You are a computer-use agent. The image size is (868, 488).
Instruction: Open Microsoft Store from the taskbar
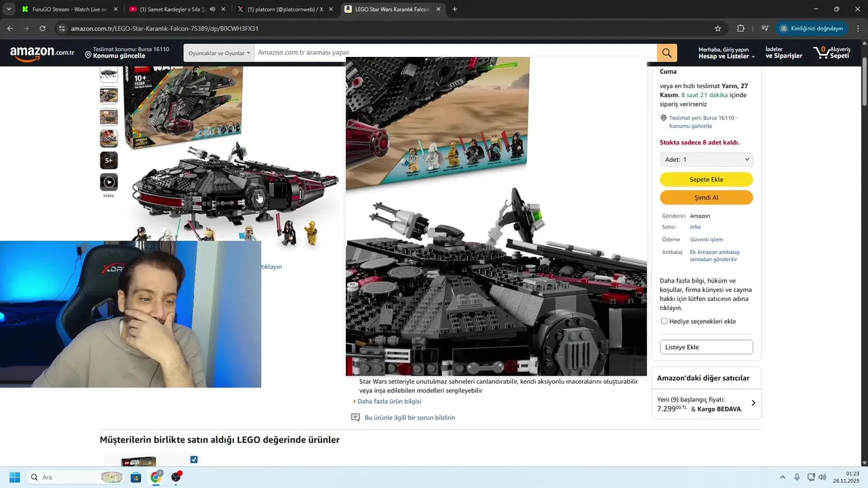(136, 477)
